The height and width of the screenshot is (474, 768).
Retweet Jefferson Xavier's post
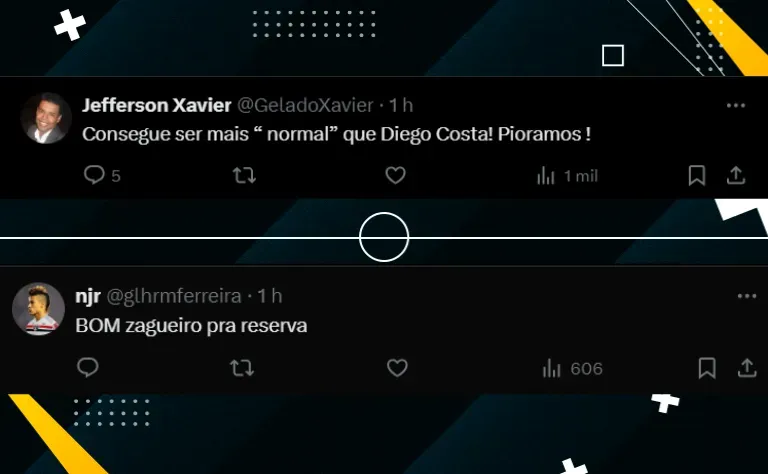coord(244,175)
